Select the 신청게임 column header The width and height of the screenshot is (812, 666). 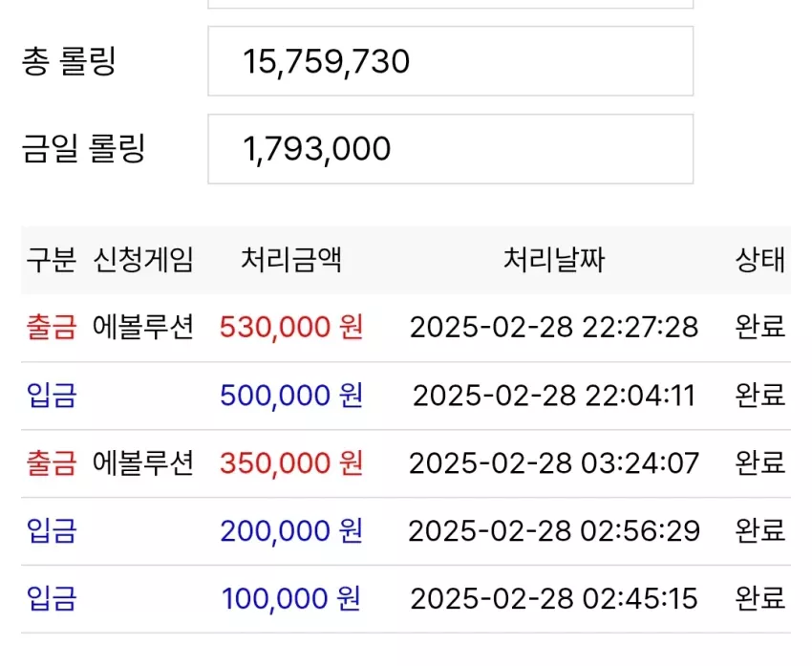click(x=143, y=260)
